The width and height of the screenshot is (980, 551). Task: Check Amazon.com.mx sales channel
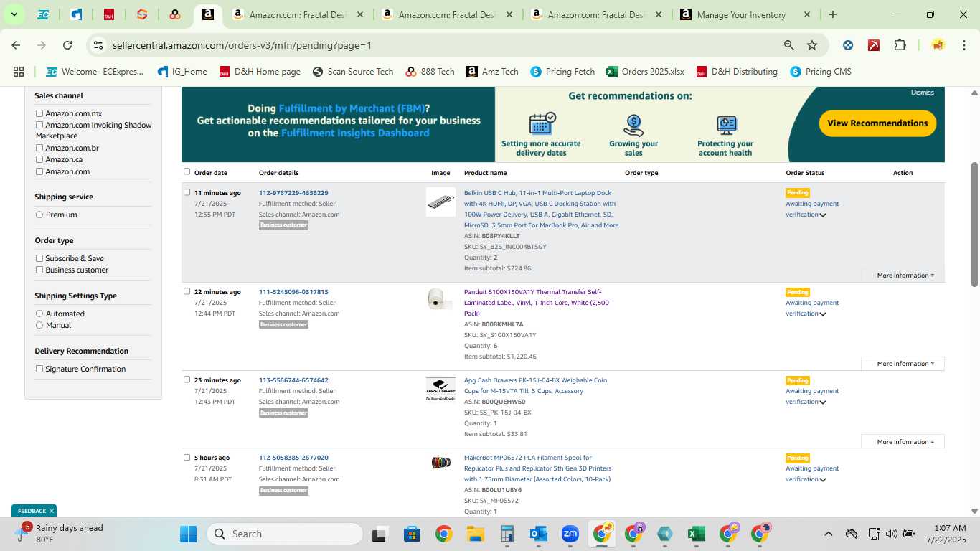(39, 113)
